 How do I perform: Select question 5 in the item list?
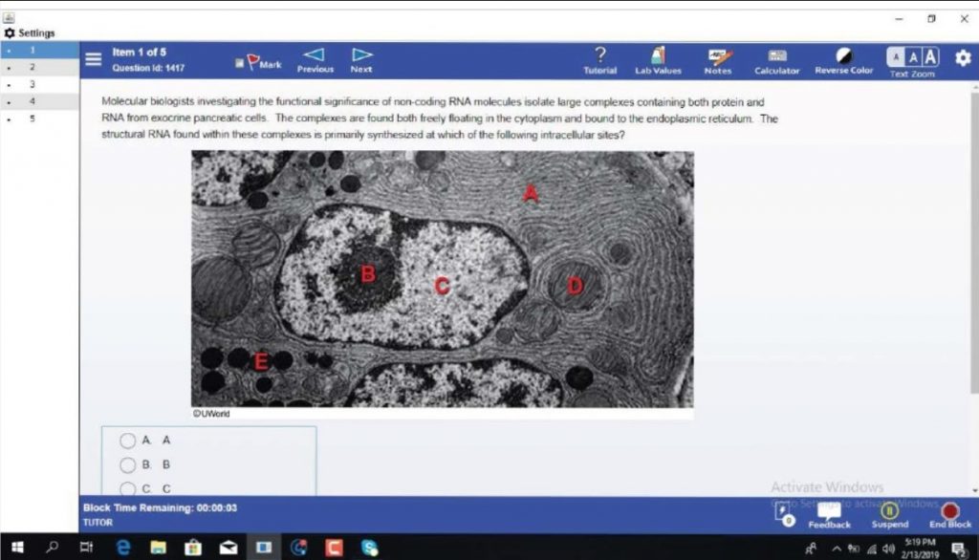pyautogui.click(x=39, y=118)
